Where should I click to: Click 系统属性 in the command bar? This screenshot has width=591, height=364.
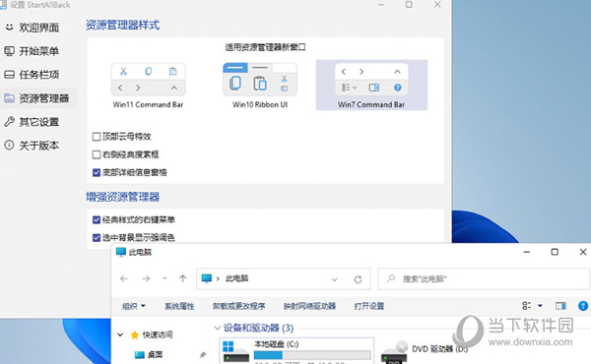(x=179, y=306)
